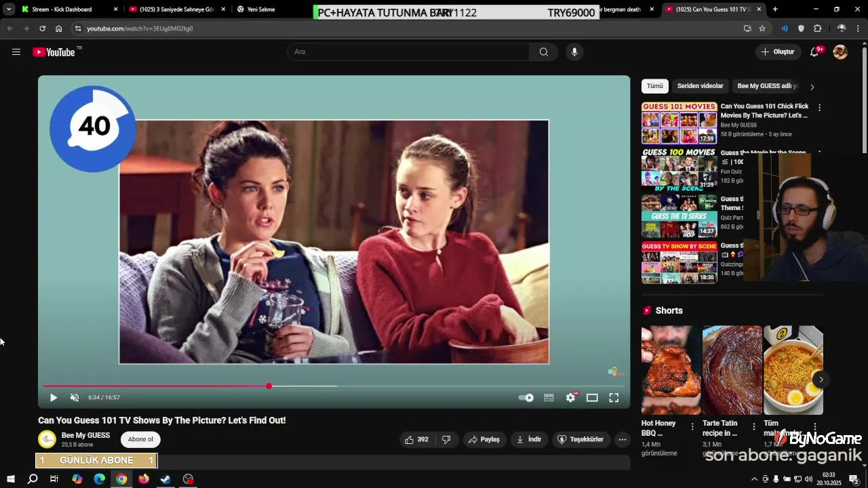The height and width of the screenshot is (488, 868).
Task: Open the account avatar menu
Action: click(840, 52)
